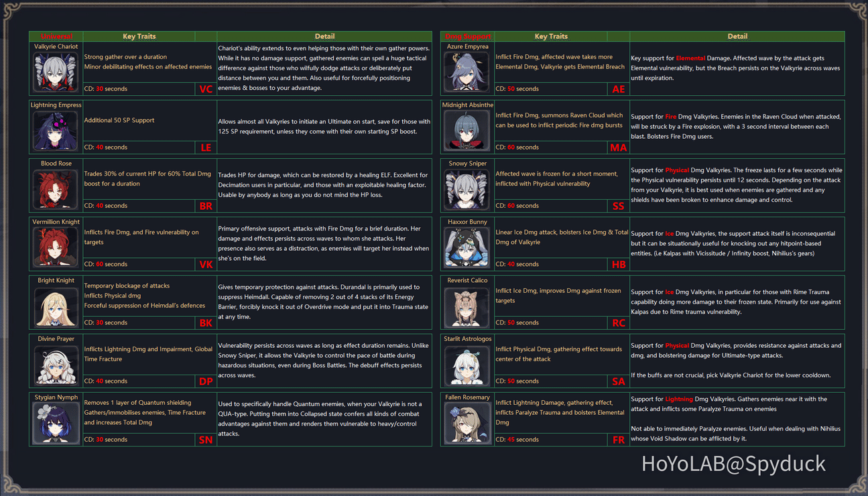Click the red VC abbreviation badge

pyautogui.click(x=206, y=89)
